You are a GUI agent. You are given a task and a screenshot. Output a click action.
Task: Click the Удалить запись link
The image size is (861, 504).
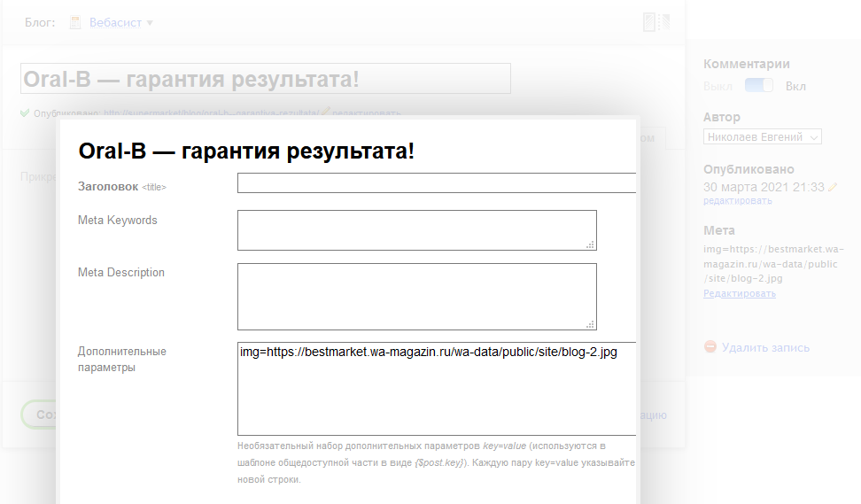(x=765, y=347)
